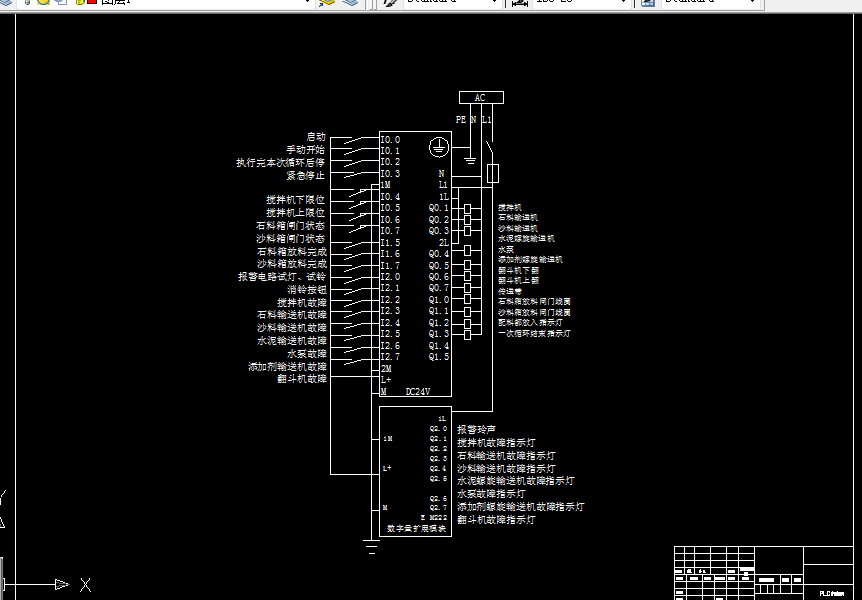Select the L1 label under AC box

(487, 119)
